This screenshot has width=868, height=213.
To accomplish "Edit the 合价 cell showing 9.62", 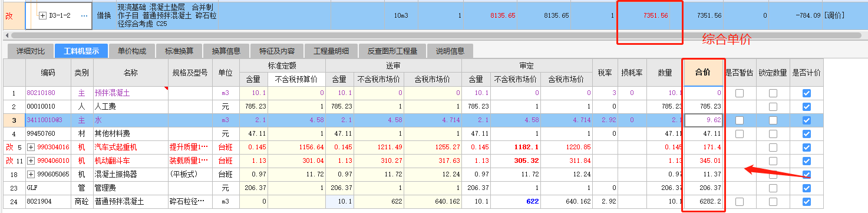I will 704,120.
